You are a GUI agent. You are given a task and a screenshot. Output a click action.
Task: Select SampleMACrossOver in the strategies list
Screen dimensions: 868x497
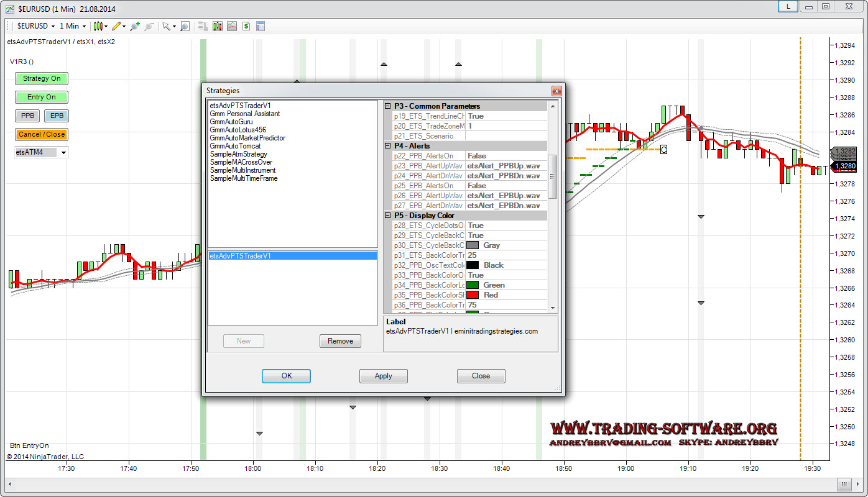click(241, 162)
